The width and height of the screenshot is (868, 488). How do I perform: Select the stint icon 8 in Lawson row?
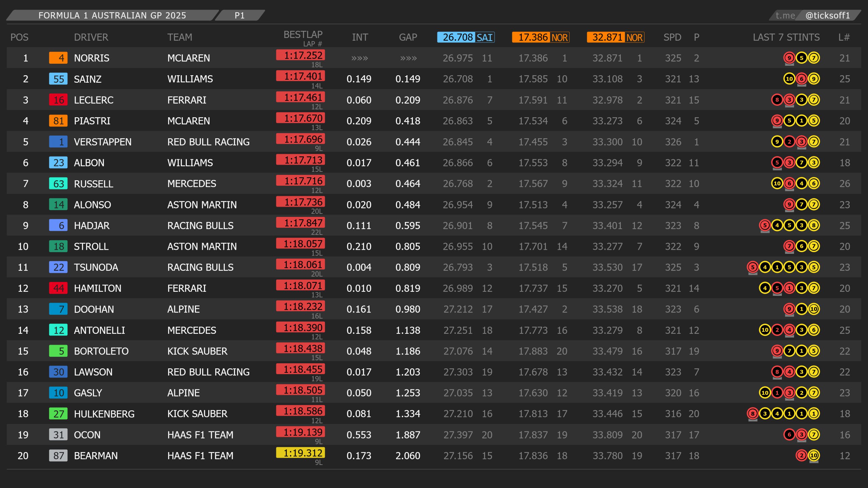click(x=777, y=372)
